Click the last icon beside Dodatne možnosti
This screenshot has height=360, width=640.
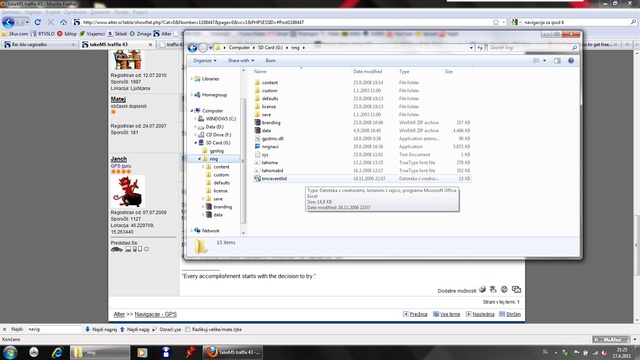point(516,289)
